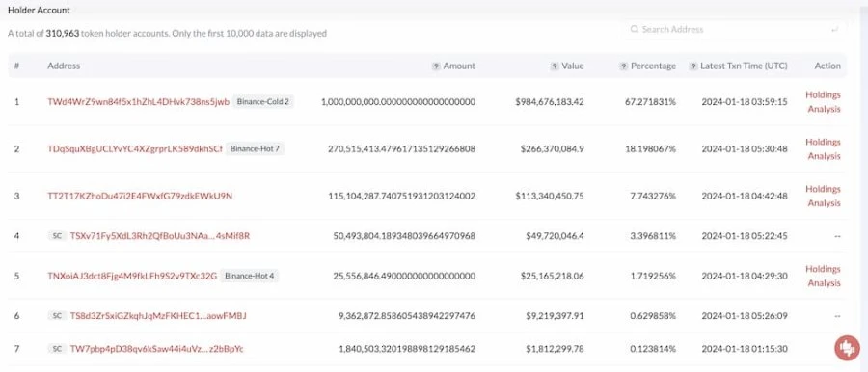Click the SC badge on row 7
868x372 pixels.
[x=57, y=349]
